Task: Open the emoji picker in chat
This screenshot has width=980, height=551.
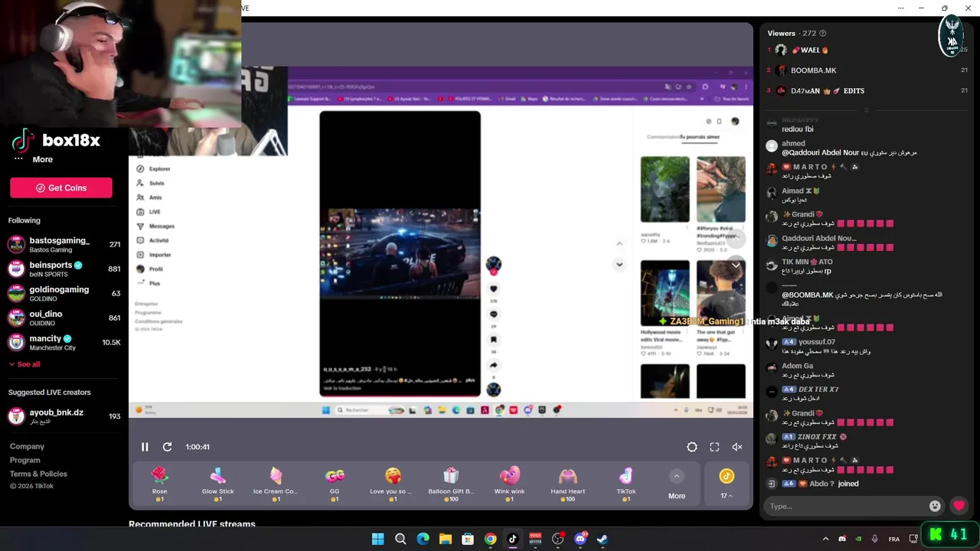Action: click(x=935, y=506)
